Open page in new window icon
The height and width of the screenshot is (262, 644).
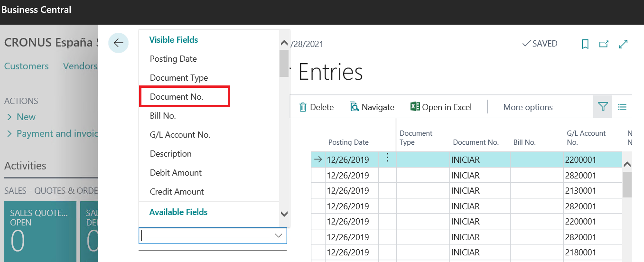pos(604,44)
